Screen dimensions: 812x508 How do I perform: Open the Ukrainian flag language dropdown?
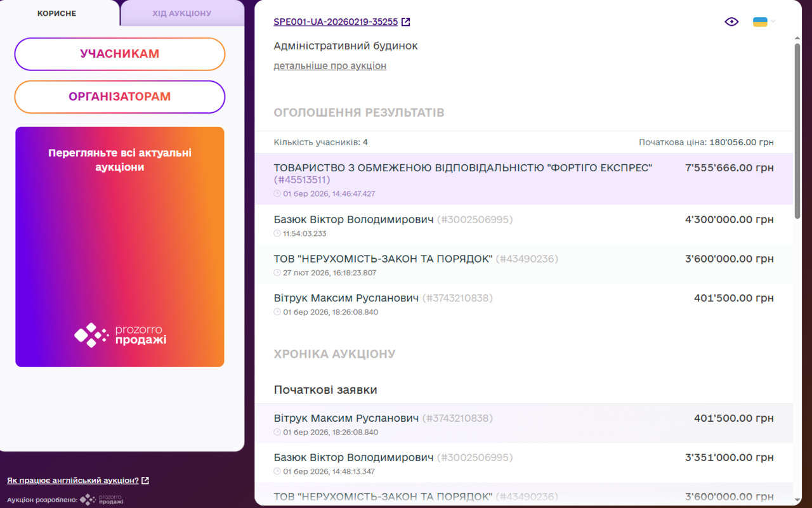click(773, 22)
